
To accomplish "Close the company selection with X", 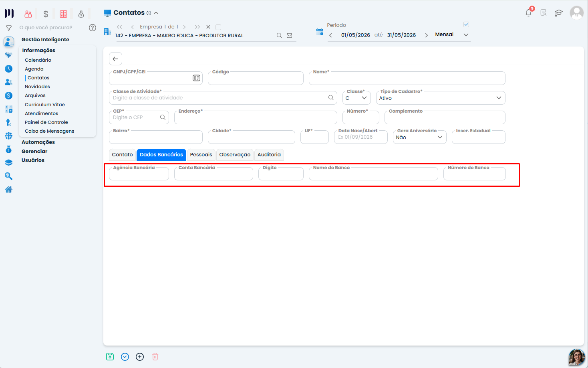I will coord(208,27).
